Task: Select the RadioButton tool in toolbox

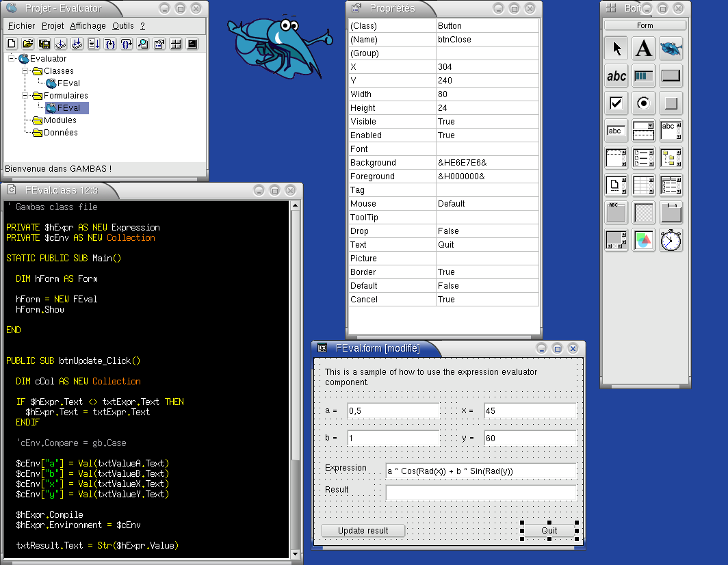Action: 643,103
